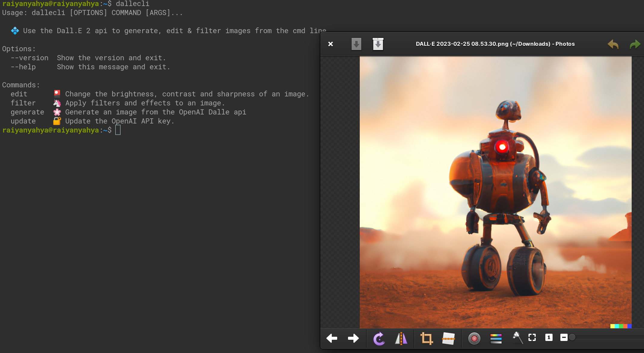Adjust the zoom slider handle

tap(572, 338)
